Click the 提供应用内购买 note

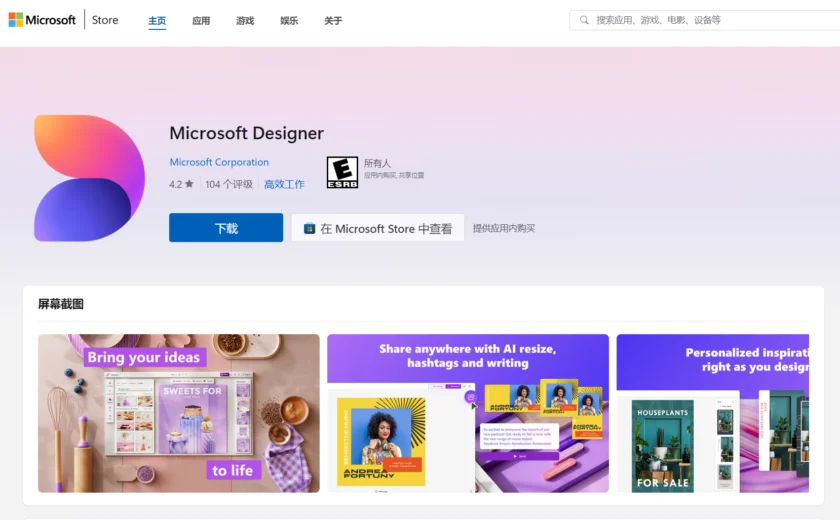point(504,228)
